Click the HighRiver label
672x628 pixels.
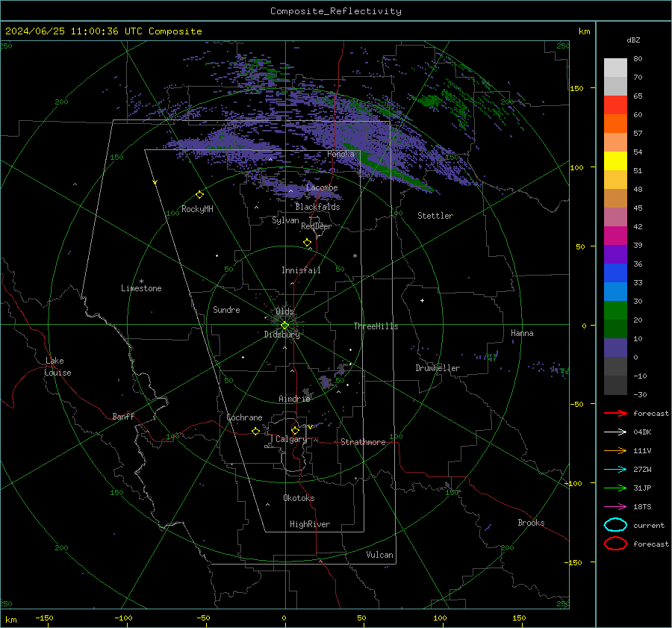310,524
